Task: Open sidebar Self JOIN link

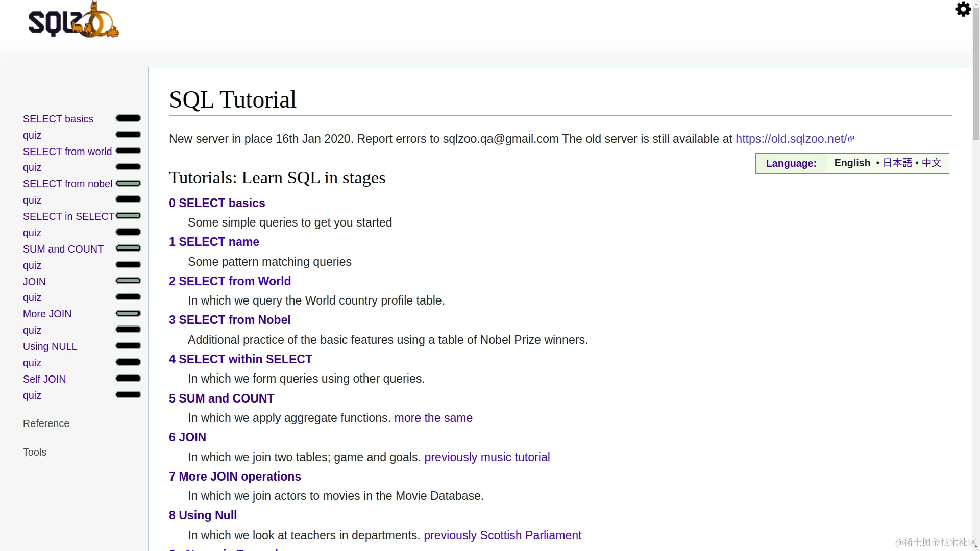Action: 44,379
